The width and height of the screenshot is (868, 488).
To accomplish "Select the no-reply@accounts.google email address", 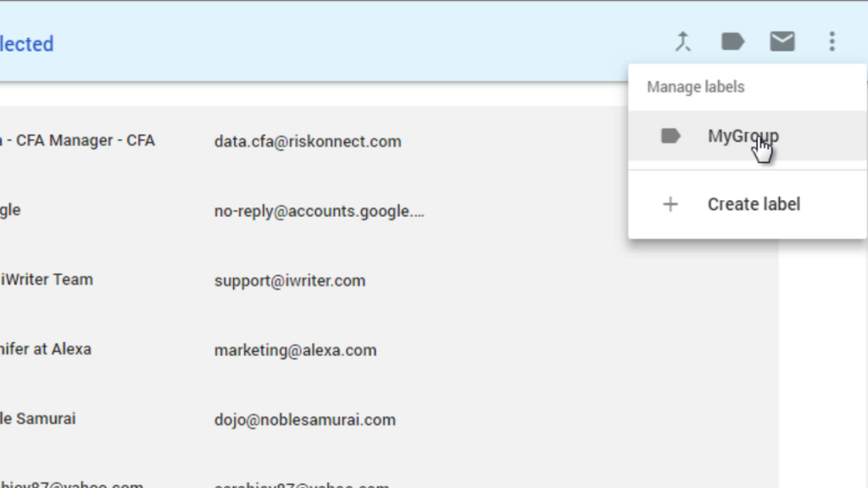I will pyautogui.click(x=320, y=211).
